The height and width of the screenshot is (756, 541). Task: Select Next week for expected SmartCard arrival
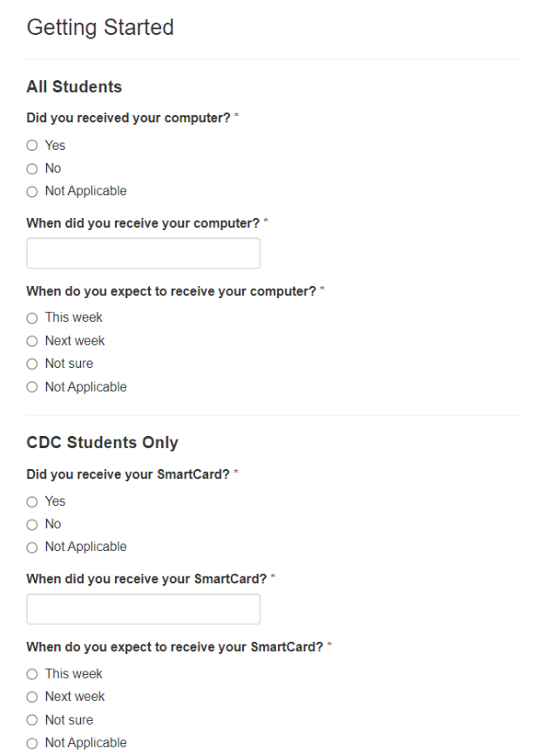32,697
